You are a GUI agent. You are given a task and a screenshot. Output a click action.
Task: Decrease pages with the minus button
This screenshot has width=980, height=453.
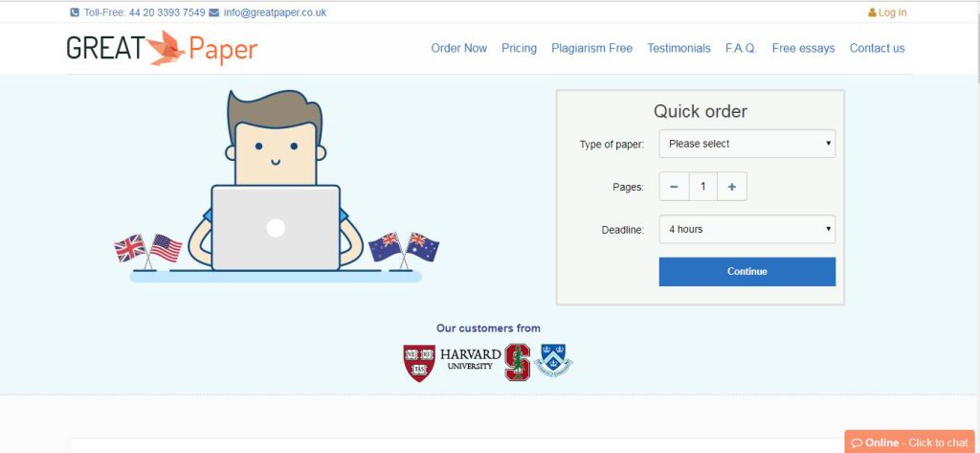pos(675,187)
